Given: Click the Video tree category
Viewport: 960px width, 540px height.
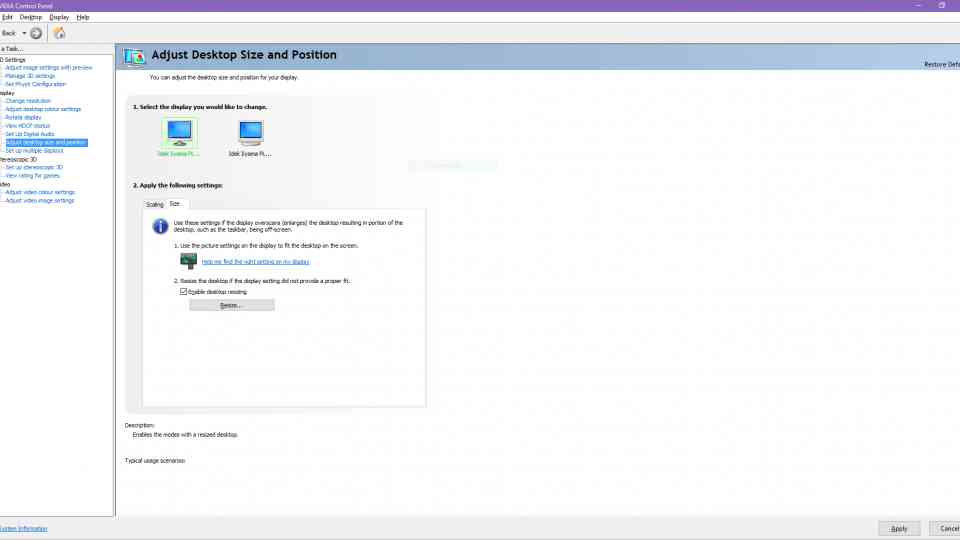Looking at the screenshot, I should click(5, 184).
